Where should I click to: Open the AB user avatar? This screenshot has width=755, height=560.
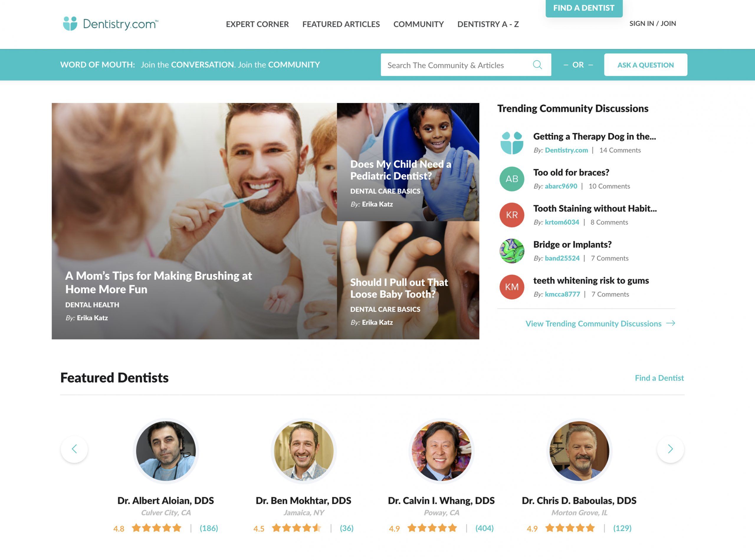[x=512, y=179]
